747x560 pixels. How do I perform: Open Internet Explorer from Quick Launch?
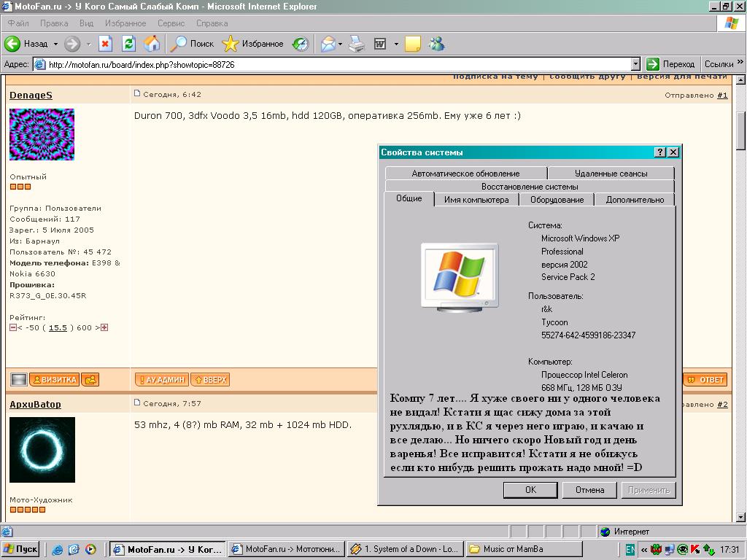[57, 550]
